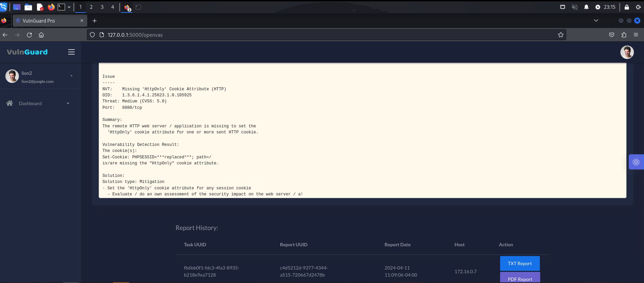Expand the Dashboard menu chevron

pos(68,103)
